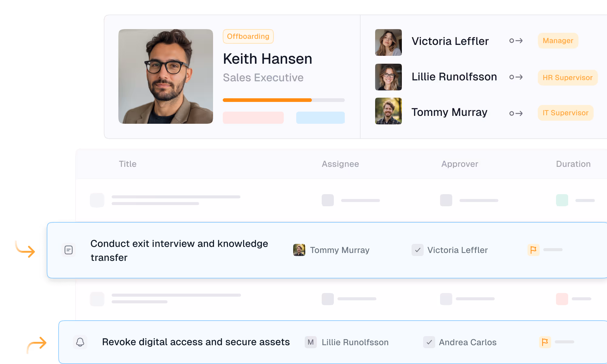Image resolution: width=607 pixels, height=364 pixels.
Task: Click the Offboarding status badge
Action: (x=248, y=36)
